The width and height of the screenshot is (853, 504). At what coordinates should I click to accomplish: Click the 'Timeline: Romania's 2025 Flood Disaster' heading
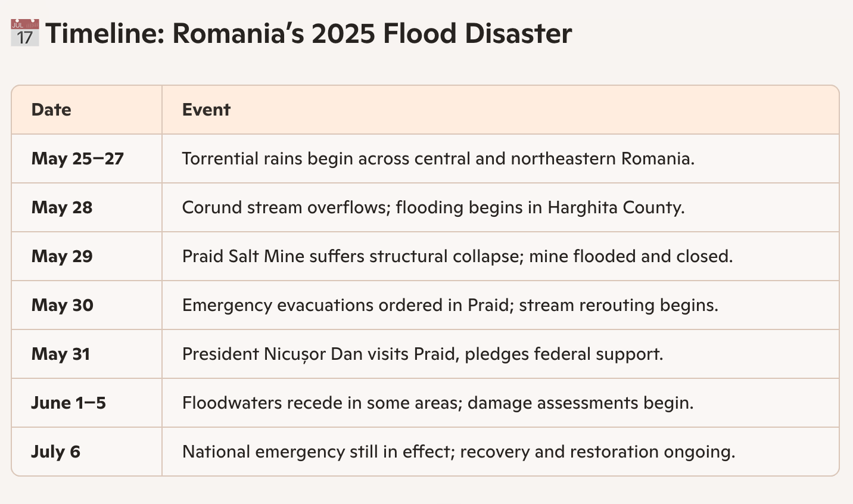309,33
